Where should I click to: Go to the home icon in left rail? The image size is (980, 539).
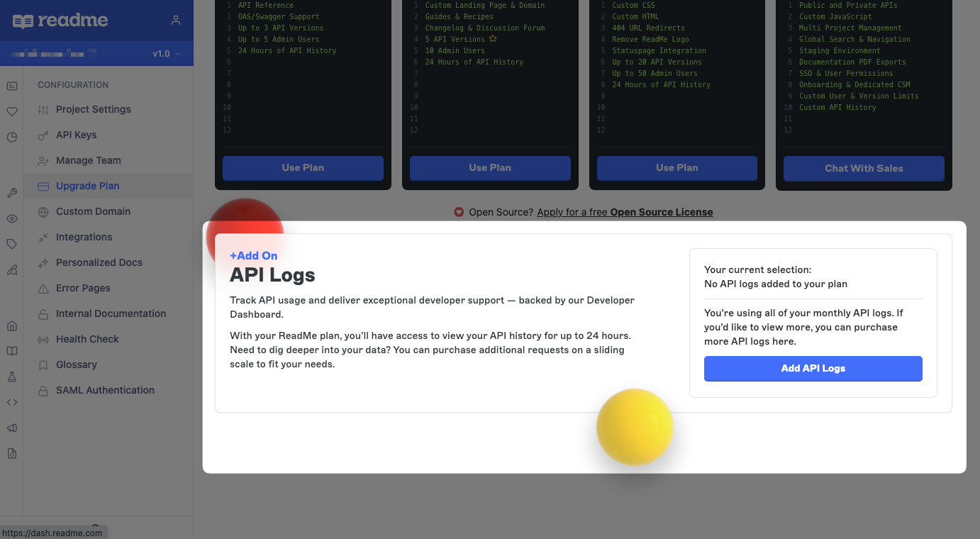click(x=11, y=326)
